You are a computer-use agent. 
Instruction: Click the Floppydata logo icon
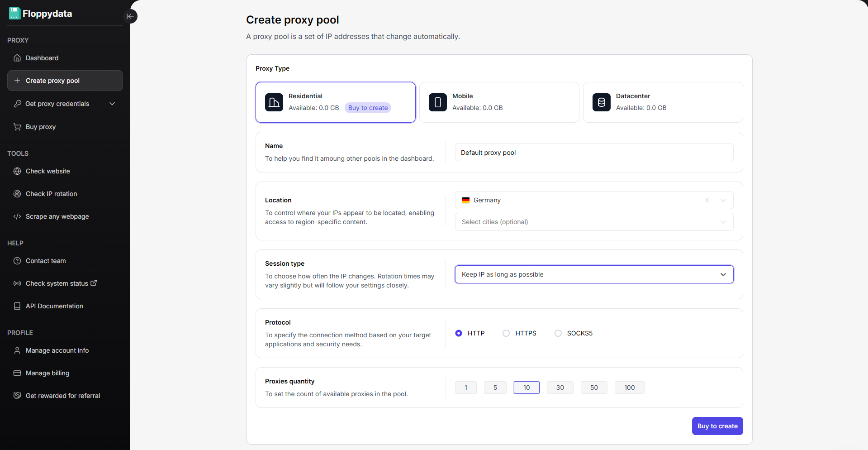(14, 14)
